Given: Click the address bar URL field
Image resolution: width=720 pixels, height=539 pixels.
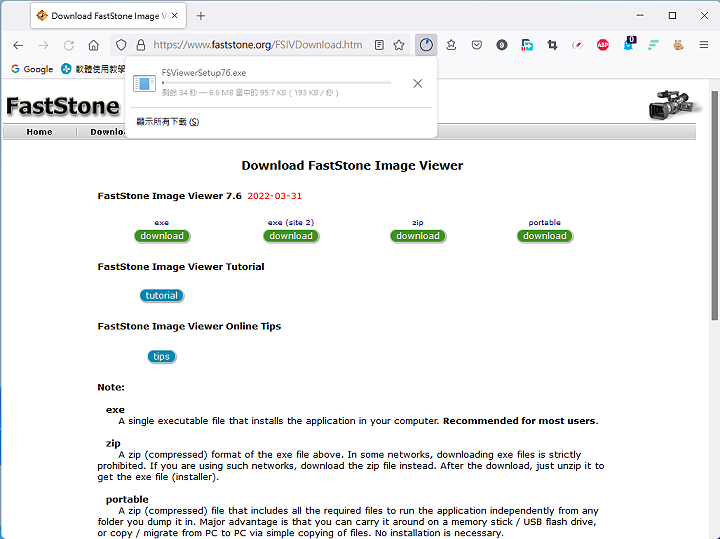Looking at the screenshot, I should point(258,45).
